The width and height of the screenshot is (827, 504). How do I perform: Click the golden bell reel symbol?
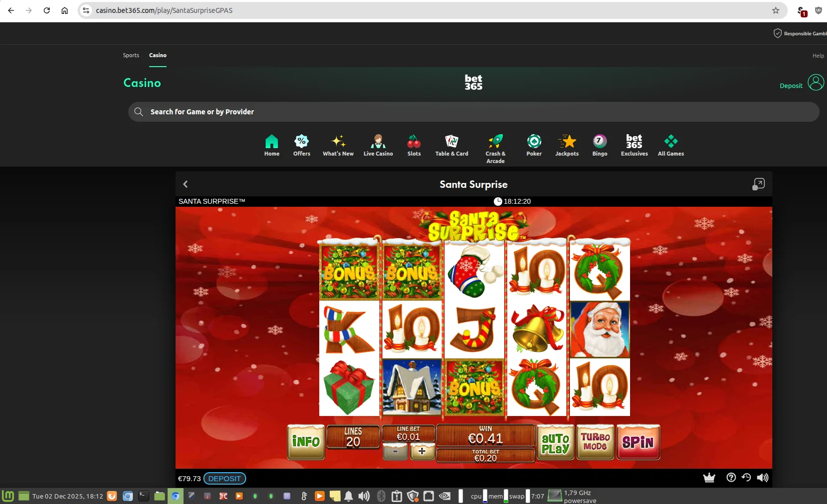537,329
